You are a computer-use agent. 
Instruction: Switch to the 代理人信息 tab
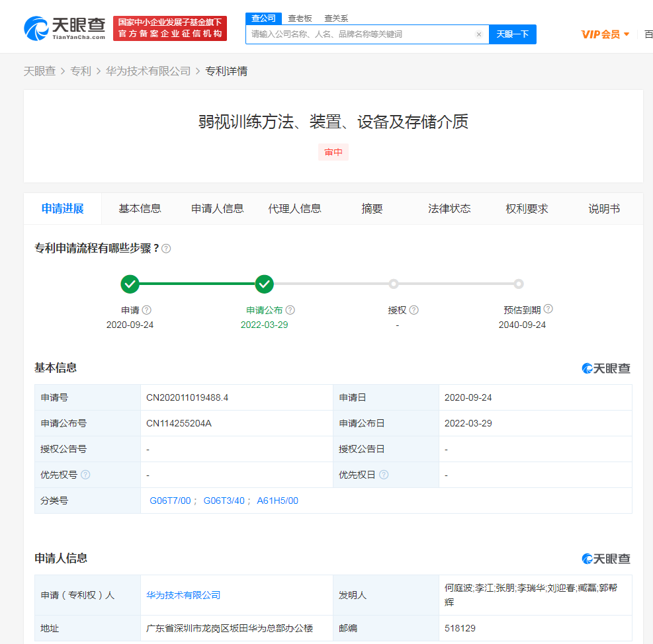click(295, 208)
